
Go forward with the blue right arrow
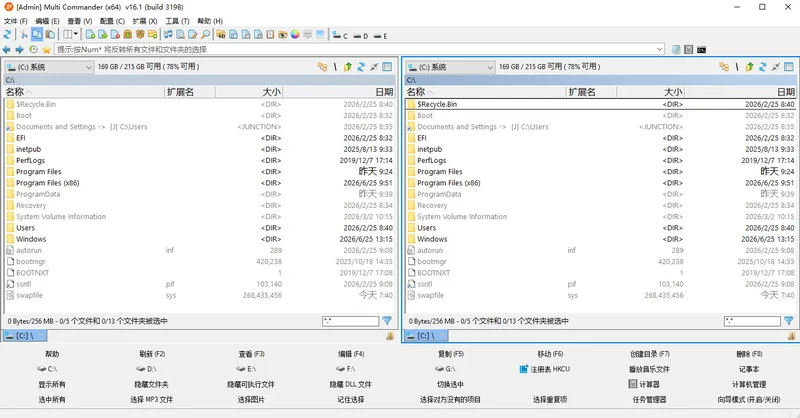19,49
